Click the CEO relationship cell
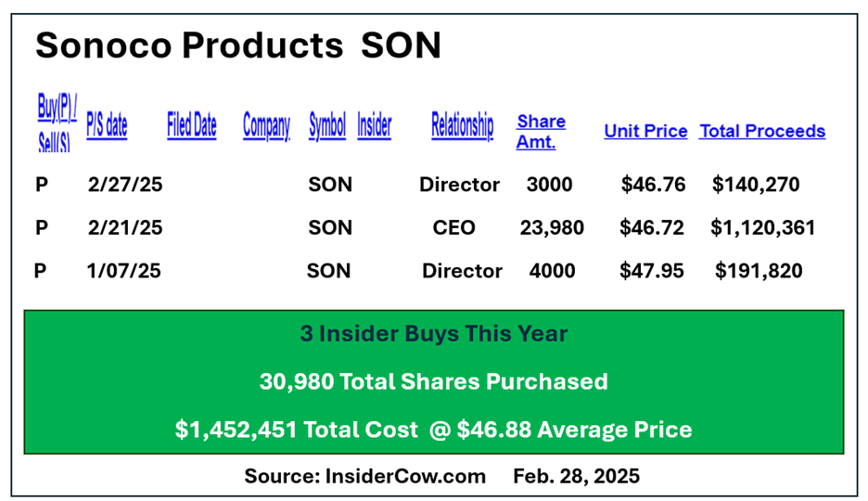This screenshot has height=501, width=868. [x=453, y=227]
